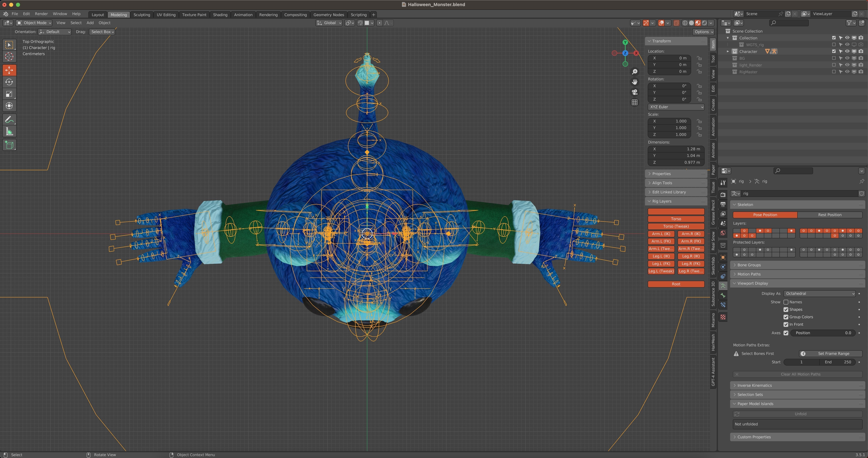Click the Scale X value field
The image size is (868, 458).
(x=669, y=121)
